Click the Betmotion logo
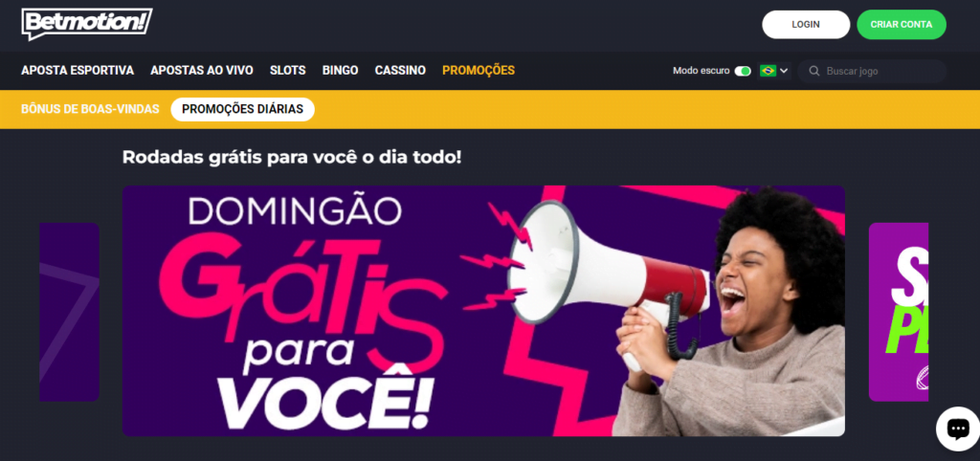This screenshot has width=980, height=461. [87, 24]
